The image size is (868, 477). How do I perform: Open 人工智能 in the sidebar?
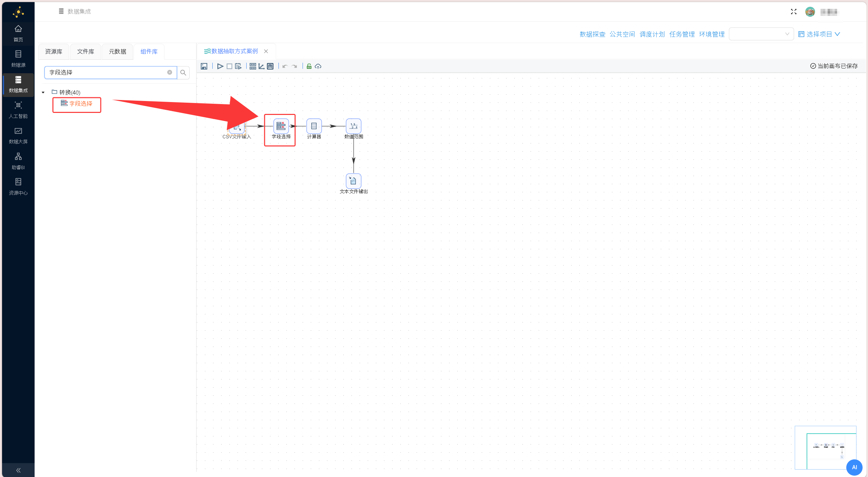[x=18, y=110]
